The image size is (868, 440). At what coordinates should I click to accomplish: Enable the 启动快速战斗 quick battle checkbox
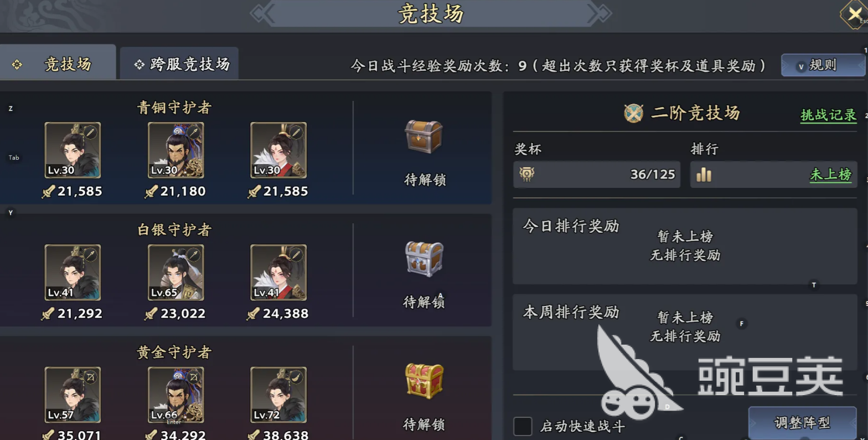coord(523,426)
